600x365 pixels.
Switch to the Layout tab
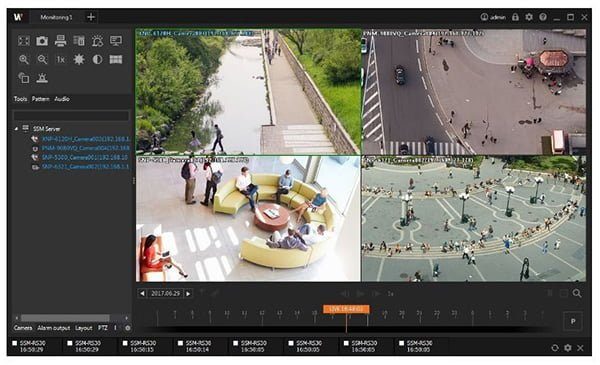[x=83, y=328]
